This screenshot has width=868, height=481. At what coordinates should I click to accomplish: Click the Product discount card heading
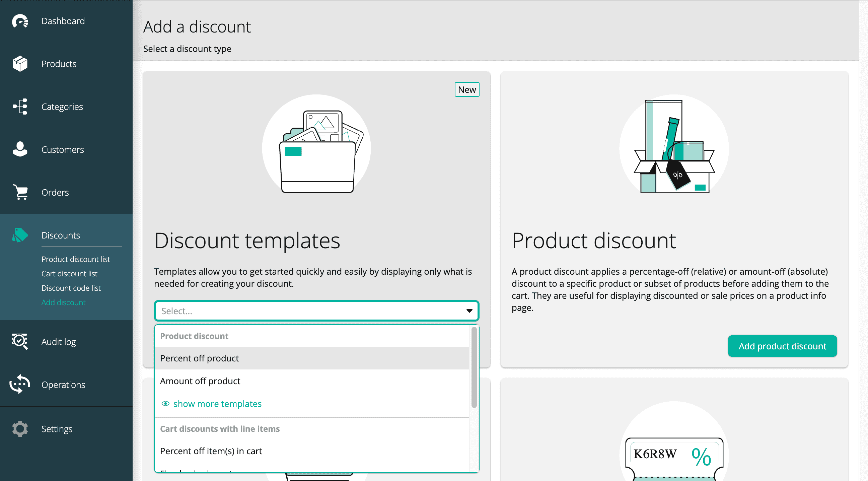[594, 240]
